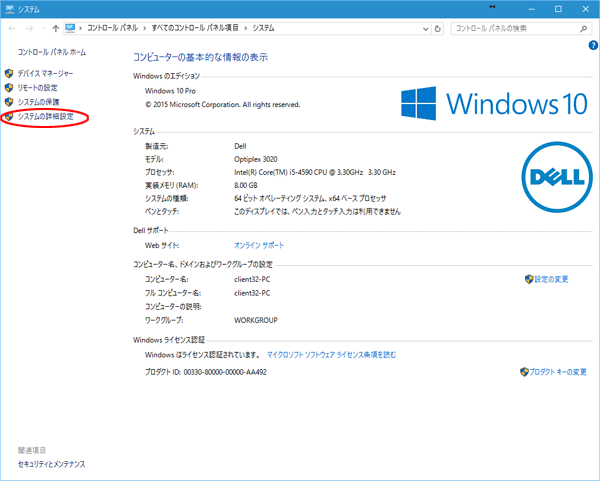Image resolution: width=600 pixels, height=481 pixels.
Task: Open recent locations dropdown arrow
Action: [x=43, y=28]
